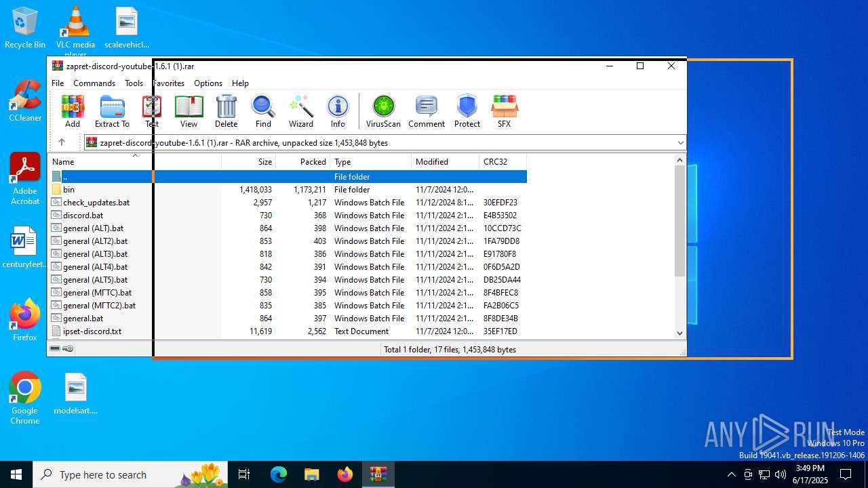Sort list by Modified column header
The width and height of the screenshot is (868, 488).
[x=446, y=161]
